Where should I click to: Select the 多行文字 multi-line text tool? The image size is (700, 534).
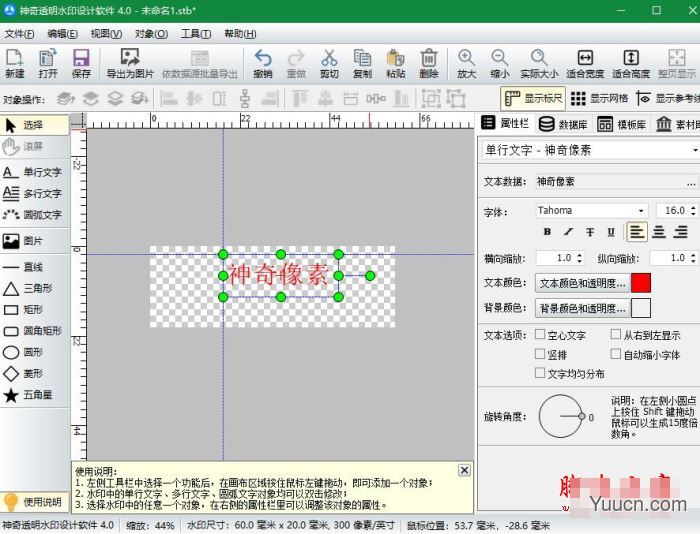pyautogui.click(x=34, y=193)
